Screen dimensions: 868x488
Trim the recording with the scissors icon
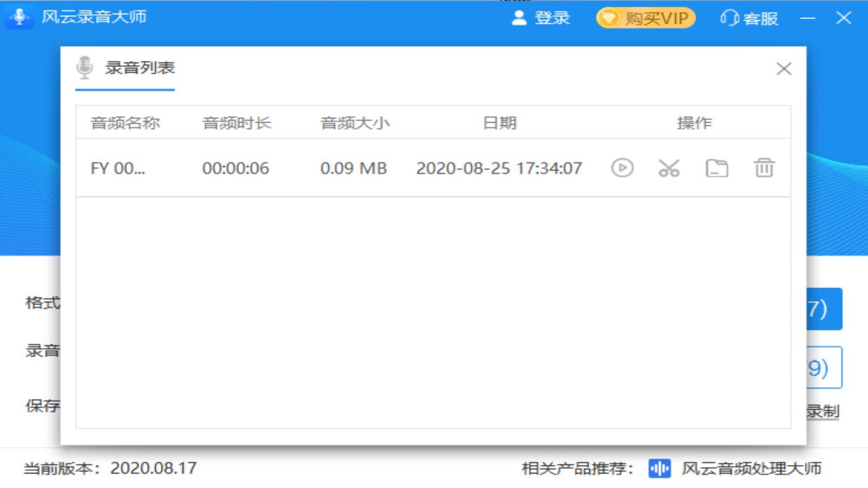(669, 168)
